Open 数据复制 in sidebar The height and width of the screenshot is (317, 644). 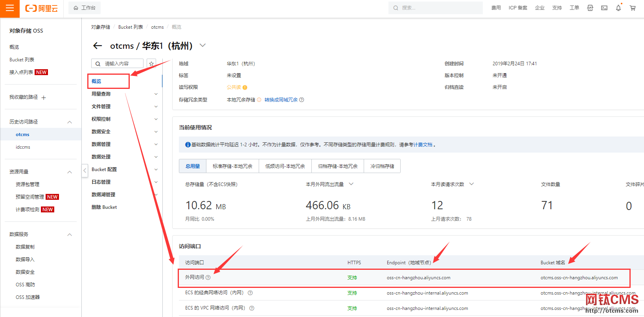(x=25, y=247)
